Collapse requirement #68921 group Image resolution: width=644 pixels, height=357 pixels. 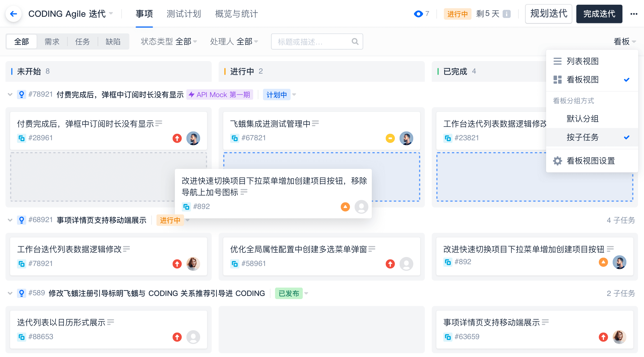tap(10, 220)
